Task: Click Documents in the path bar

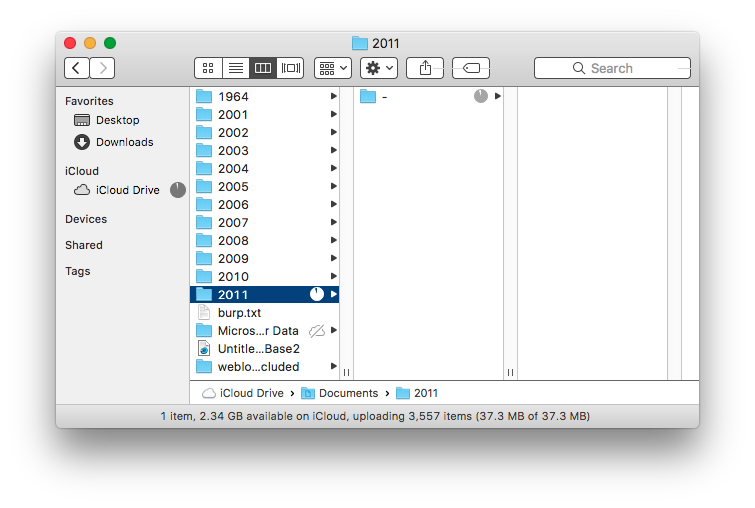Action: click(339, 393)
